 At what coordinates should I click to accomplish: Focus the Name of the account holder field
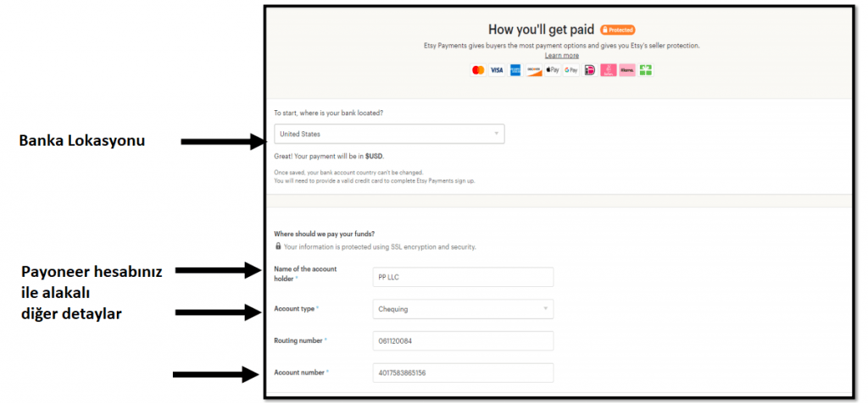pos(464,277)
